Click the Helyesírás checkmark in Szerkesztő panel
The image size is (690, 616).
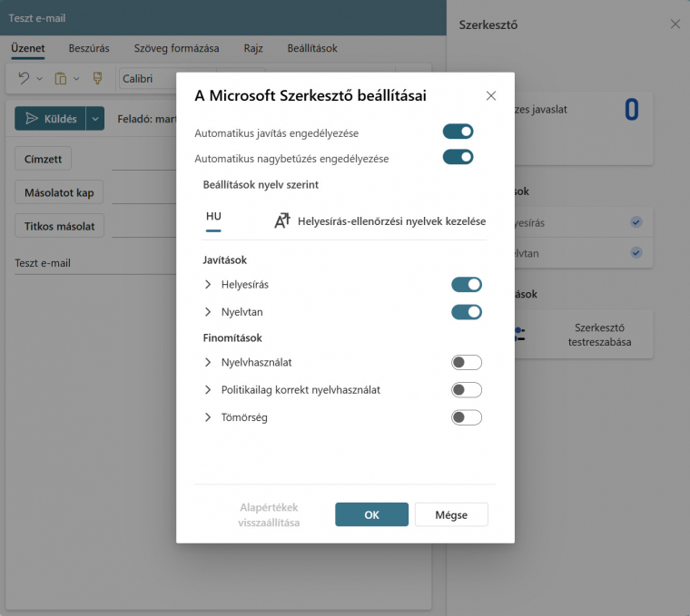coord(636,222)
